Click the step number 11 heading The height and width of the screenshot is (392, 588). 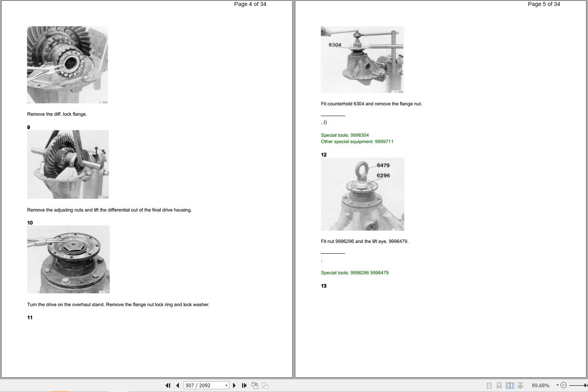30,317
